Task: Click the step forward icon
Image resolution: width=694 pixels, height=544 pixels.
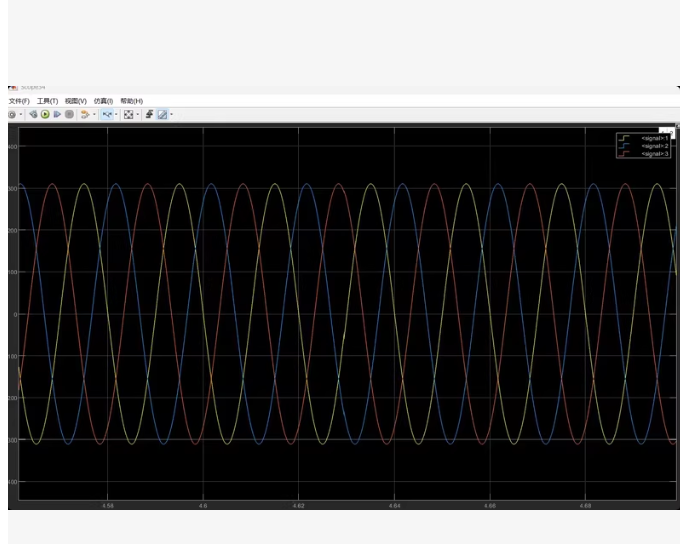Action: tap(57, 115)
